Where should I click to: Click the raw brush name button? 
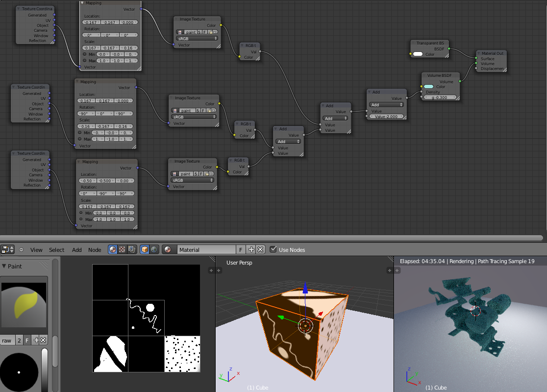tap(7, 341)
